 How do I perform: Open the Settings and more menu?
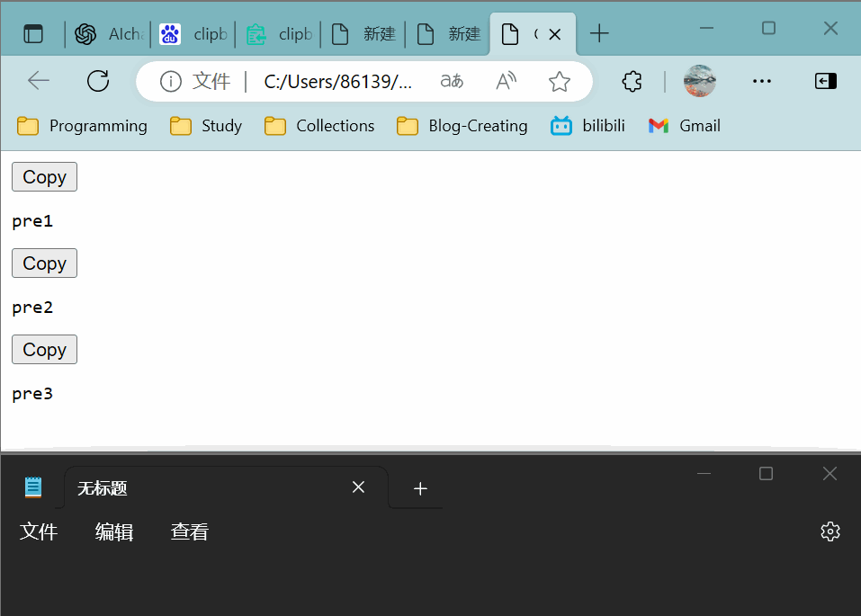coord(762,81)
